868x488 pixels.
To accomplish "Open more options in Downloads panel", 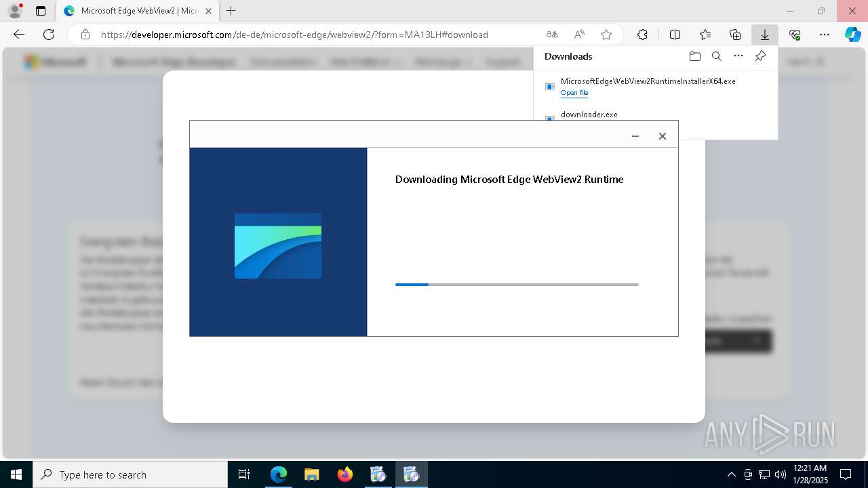I will [x=738, y=56].
